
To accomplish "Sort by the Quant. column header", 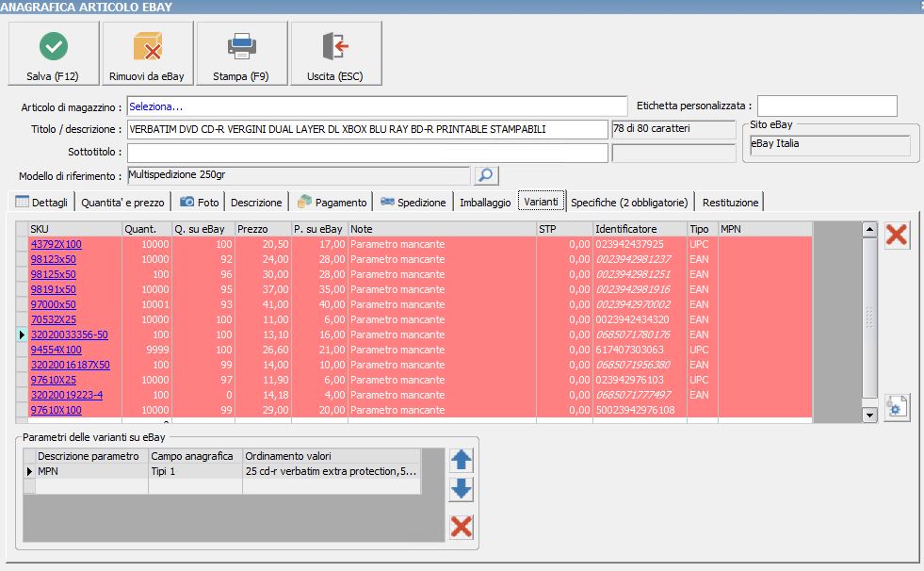I will pyautogui.click(x=147, y=229).
